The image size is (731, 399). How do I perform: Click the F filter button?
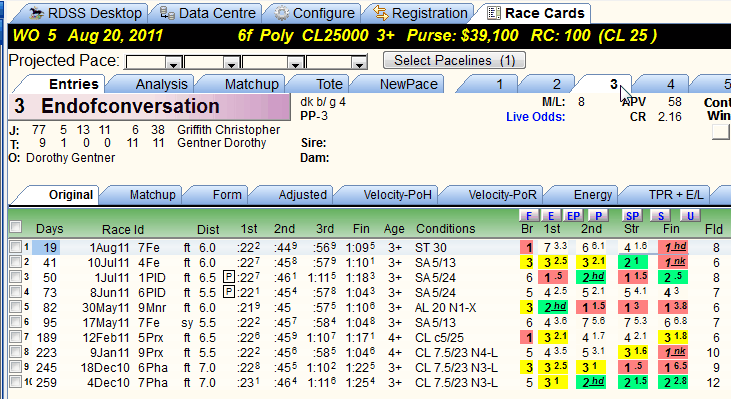(529, 216)
